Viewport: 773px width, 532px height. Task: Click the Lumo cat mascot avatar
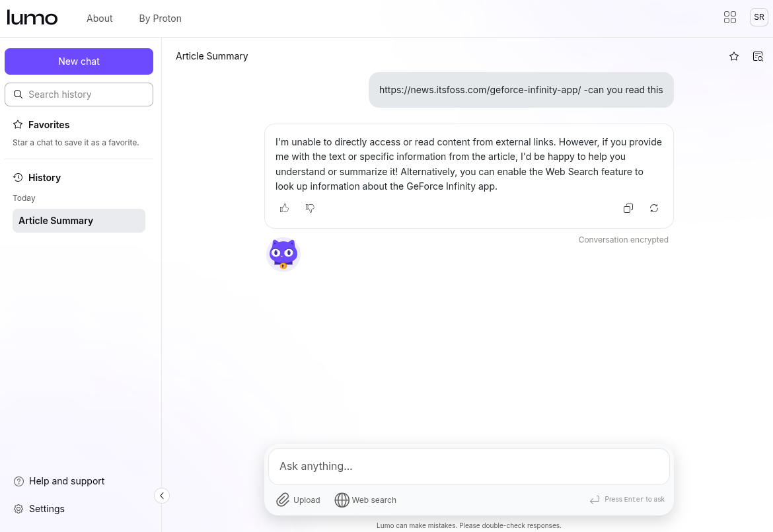(x=283, y=254)
